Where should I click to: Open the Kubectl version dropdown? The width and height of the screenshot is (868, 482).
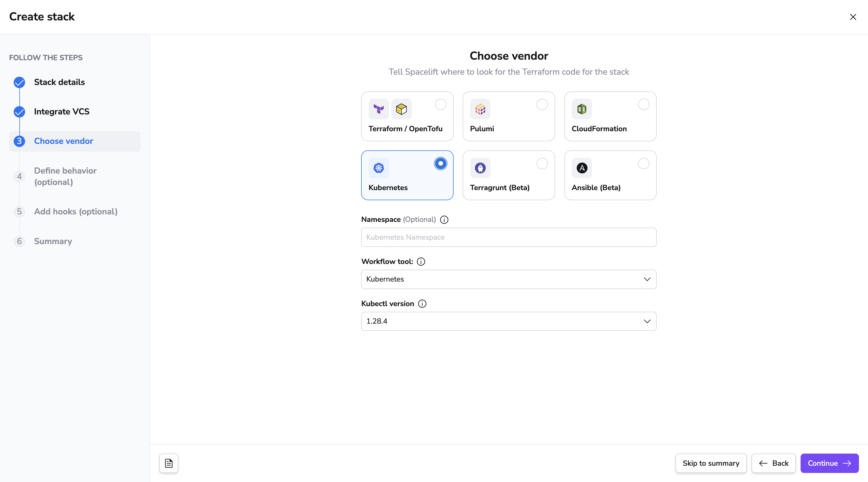pyautogui.click(x=509, y=321)
